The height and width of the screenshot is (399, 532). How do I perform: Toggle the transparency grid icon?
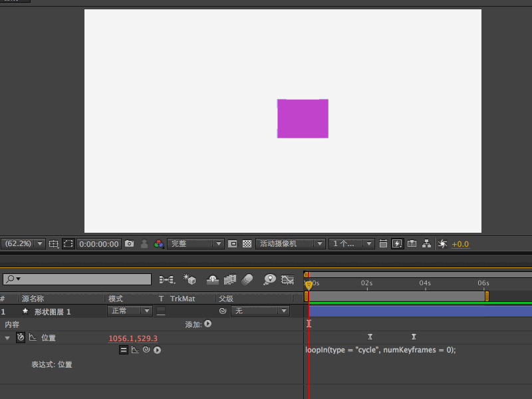point(247,243)
